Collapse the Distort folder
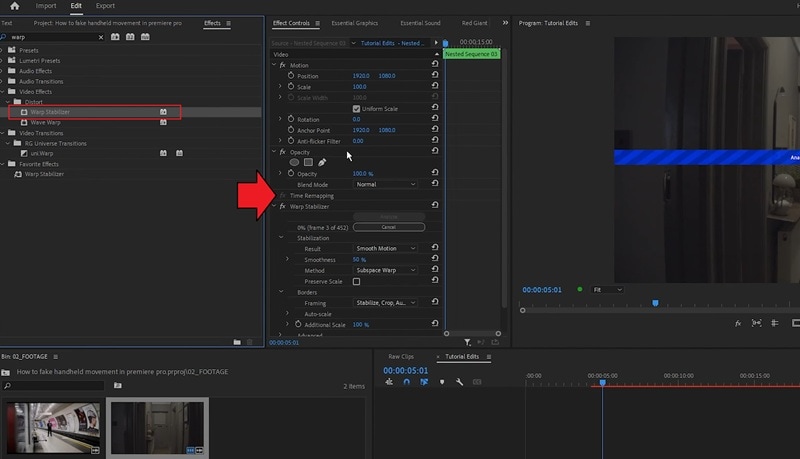This screenshot has width=800, height=459. click(x=8, y=102)
